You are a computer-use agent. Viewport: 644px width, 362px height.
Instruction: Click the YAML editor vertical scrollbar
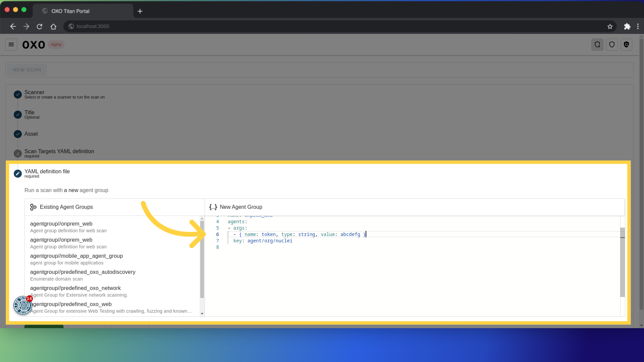coord(623,262)
